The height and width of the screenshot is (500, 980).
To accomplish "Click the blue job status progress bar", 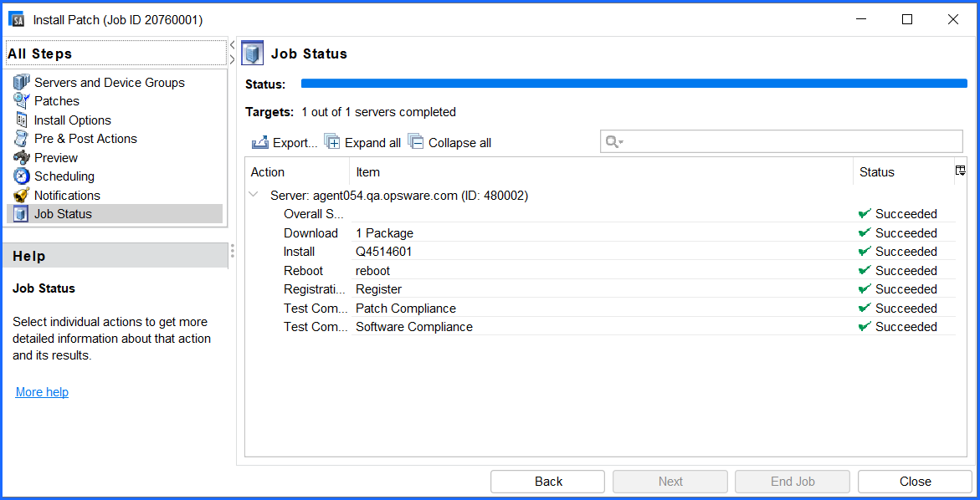I will 634,84.
